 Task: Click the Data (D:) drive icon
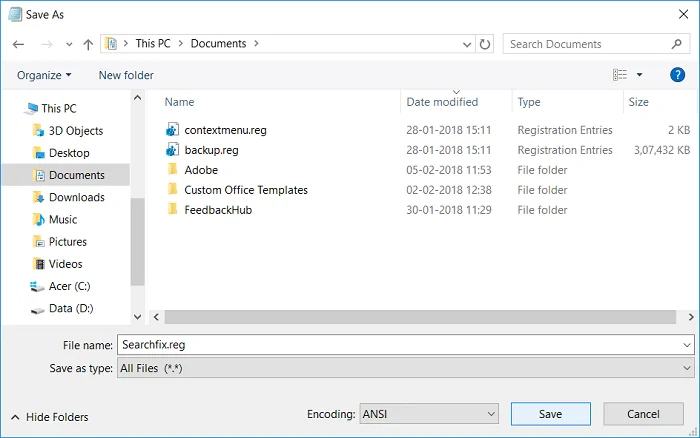pos(38,310)
